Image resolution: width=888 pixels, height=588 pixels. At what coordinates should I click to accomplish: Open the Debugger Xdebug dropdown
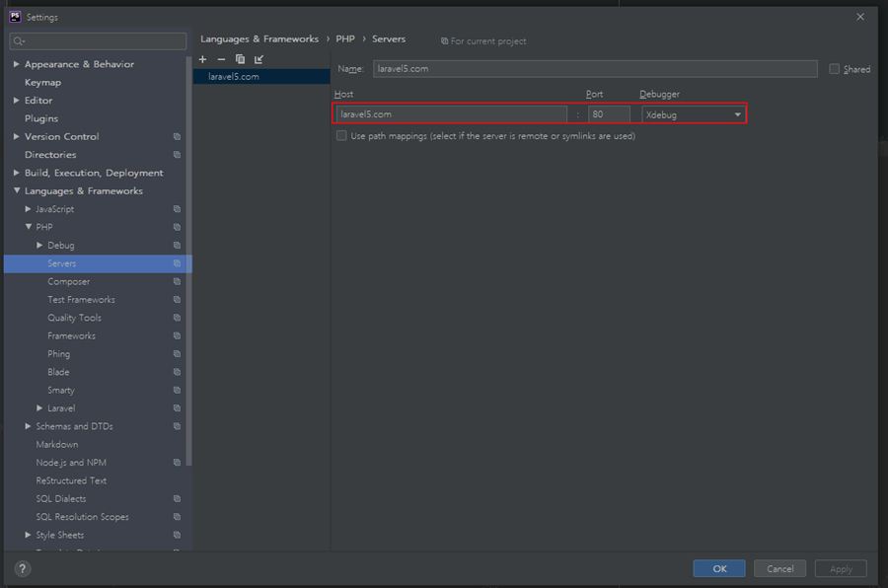[693, 114]
